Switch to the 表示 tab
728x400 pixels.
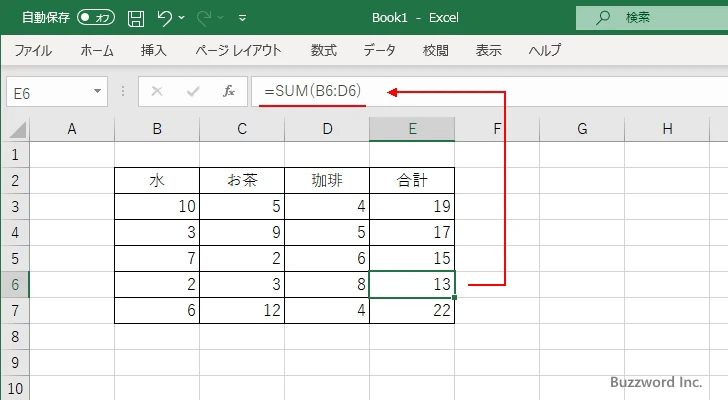pos(488,50)
